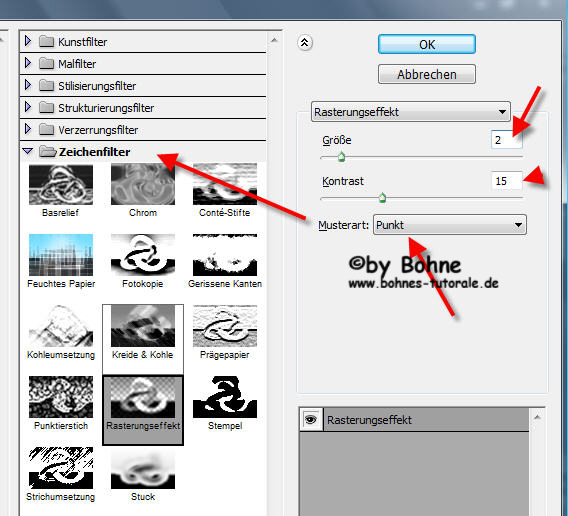Viewport: 568px width, 516px height.
Task: Select the Stuck filter thumbnail
Action: (143, 468)
